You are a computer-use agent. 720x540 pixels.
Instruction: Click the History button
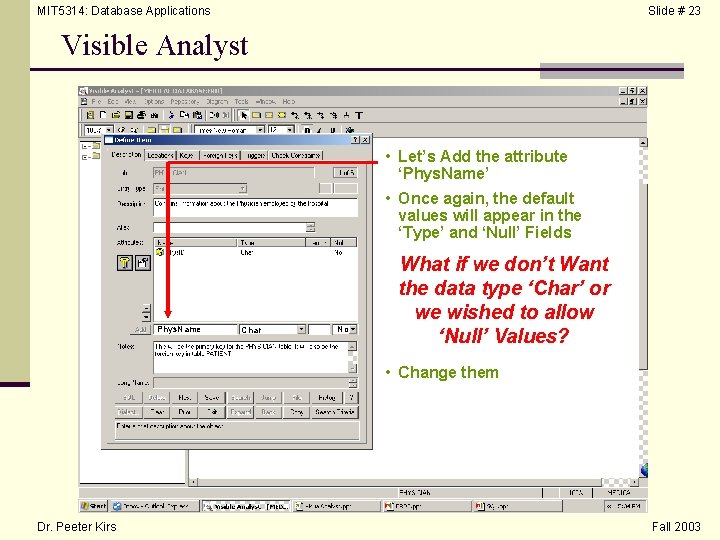327,398
